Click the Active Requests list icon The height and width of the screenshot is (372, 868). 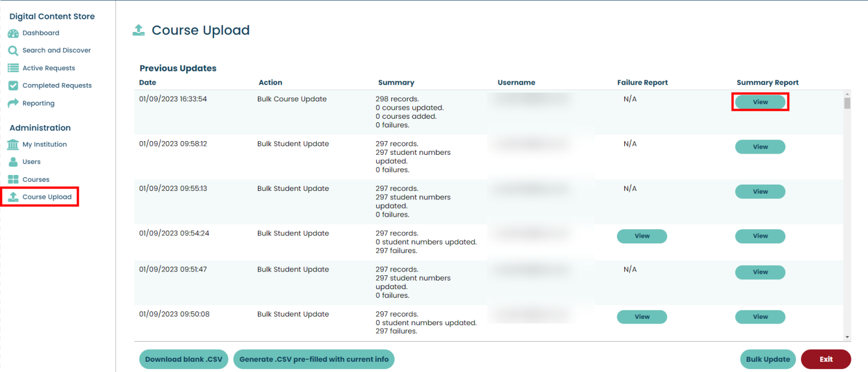13,68
